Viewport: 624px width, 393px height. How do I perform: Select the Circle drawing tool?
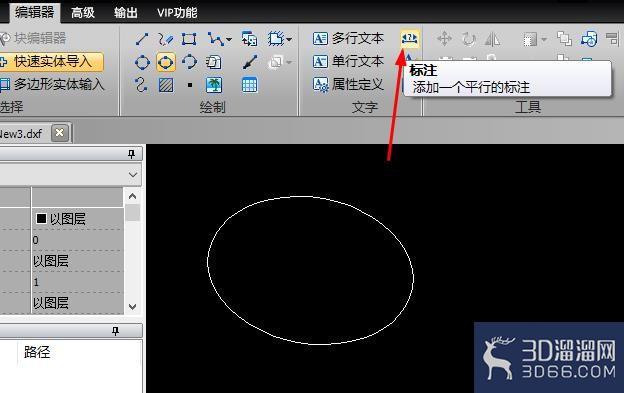142,62
